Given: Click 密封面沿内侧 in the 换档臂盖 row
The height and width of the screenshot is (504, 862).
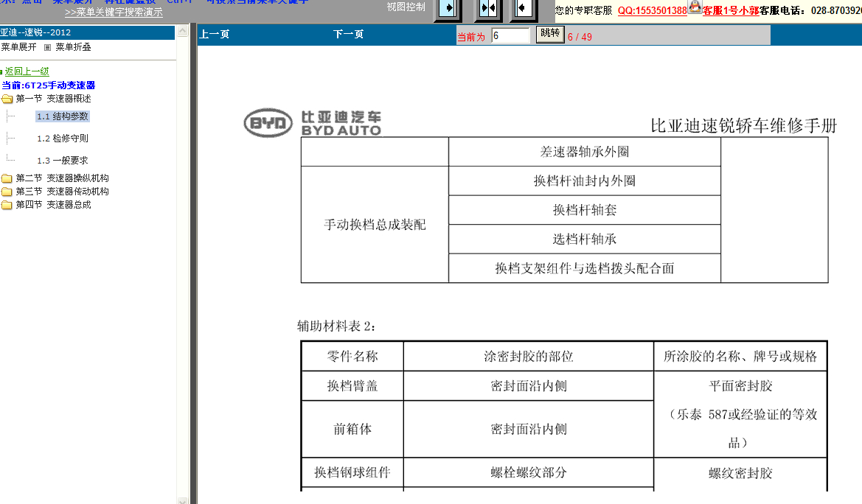Looking at the screenshot, I should click(528, 386).
